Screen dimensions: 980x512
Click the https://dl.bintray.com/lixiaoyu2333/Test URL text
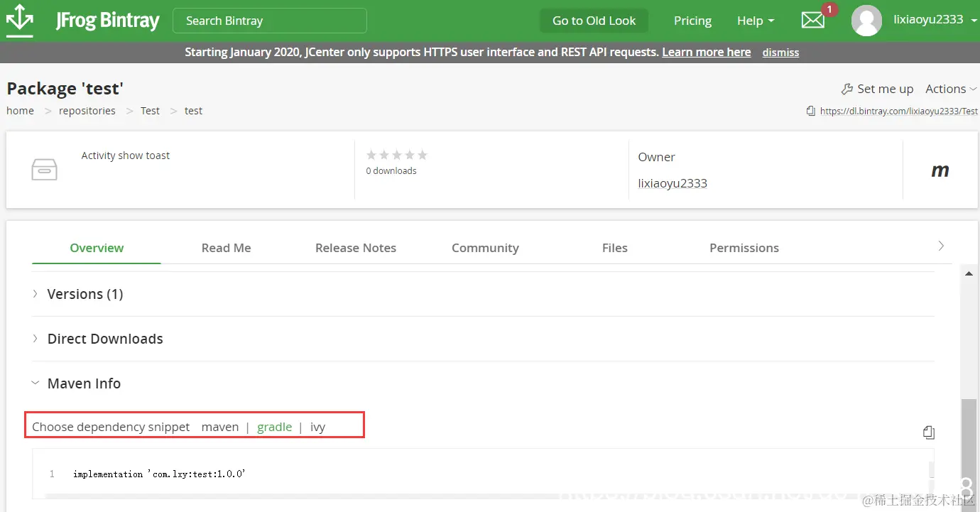(x=899, y=111)
